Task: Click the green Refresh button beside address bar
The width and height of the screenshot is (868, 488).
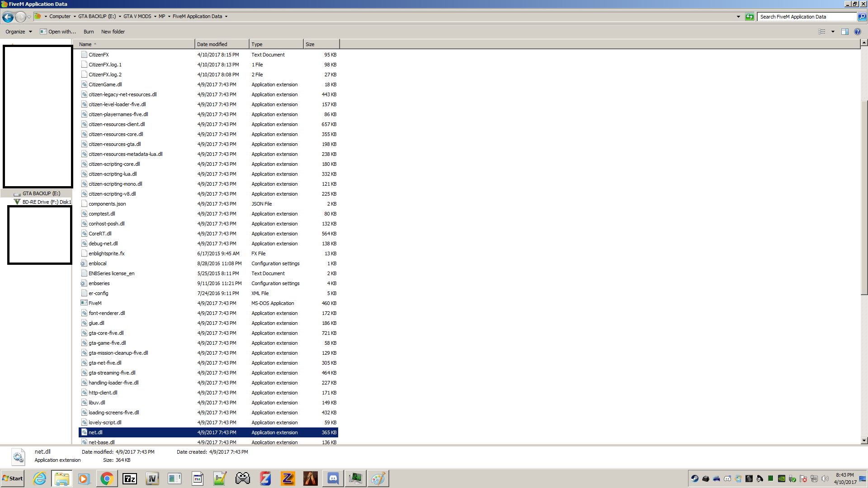Action: 750,17
